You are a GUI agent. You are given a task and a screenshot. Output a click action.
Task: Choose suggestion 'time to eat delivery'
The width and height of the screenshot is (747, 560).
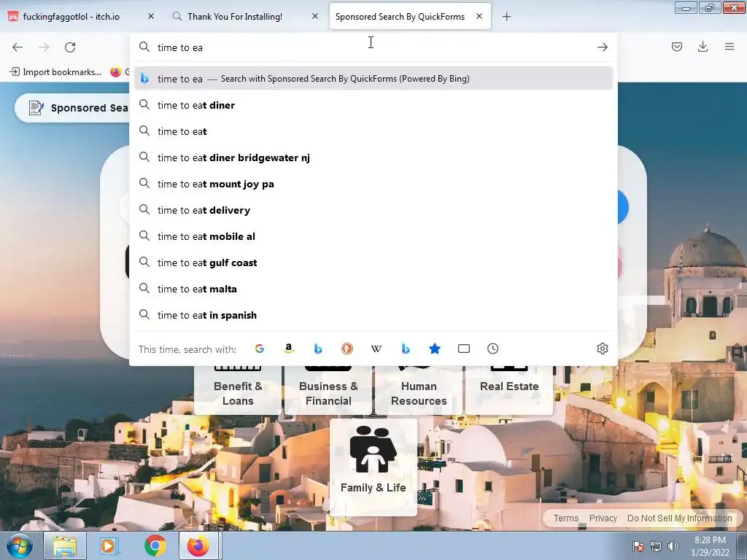click(373, 210)
